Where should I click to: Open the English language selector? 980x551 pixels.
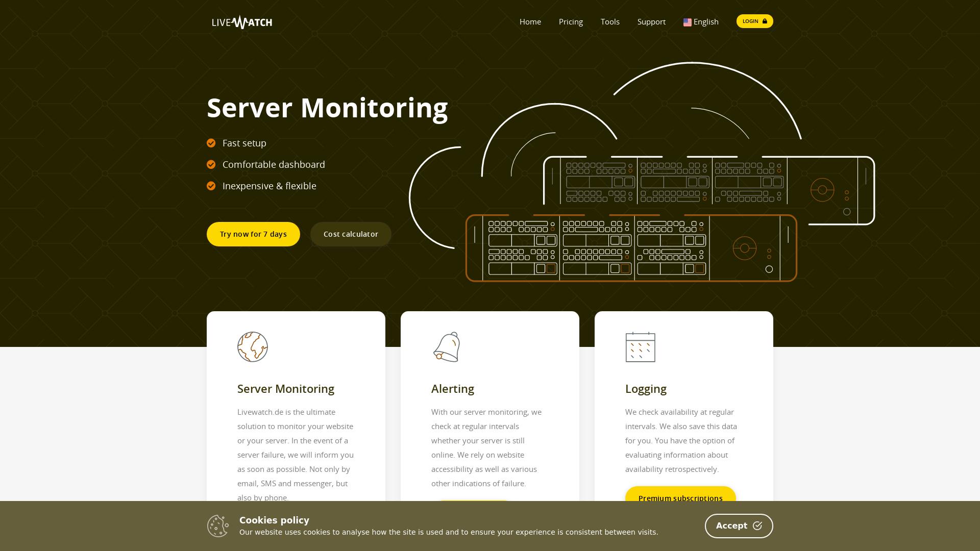[705, 21]
